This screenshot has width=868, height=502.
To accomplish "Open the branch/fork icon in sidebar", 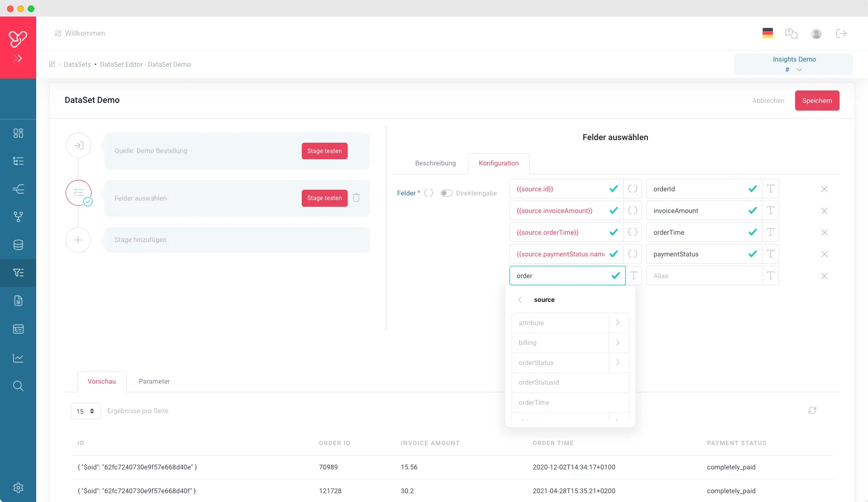I will point(18,217).
